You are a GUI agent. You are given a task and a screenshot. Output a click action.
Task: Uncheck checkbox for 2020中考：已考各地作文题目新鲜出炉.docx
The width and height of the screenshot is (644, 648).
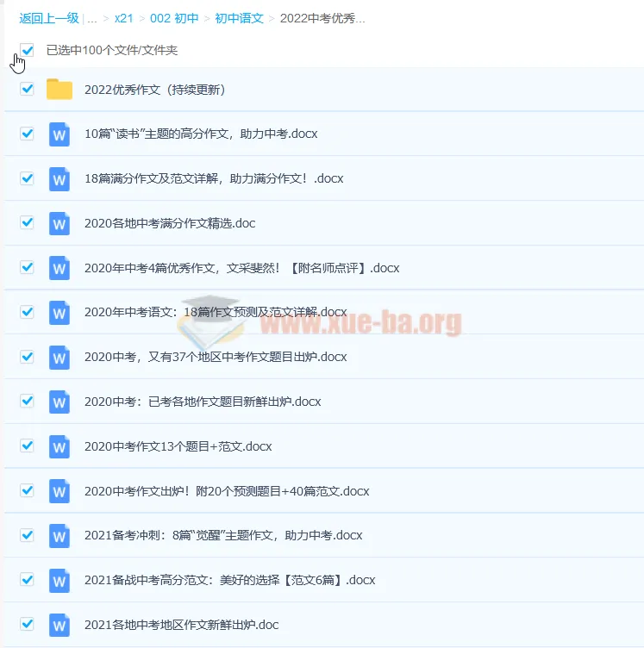tap(27, 401)
